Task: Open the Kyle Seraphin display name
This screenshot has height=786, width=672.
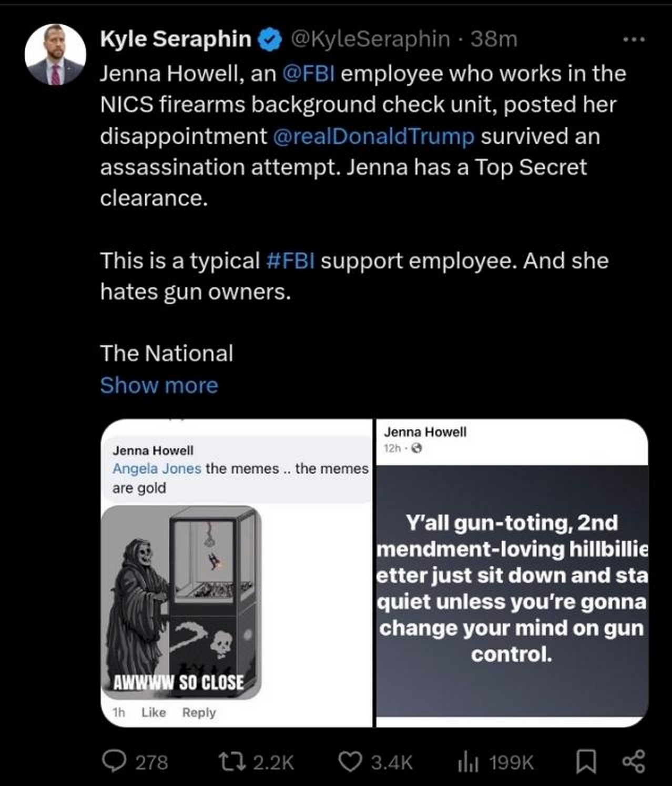Action: [x=176, y=39]
